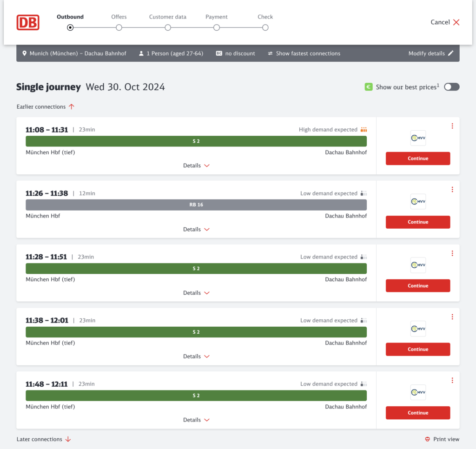476x449 pixels.
Task: Select the Outbound step radio circle
Action: click(70, 27)
